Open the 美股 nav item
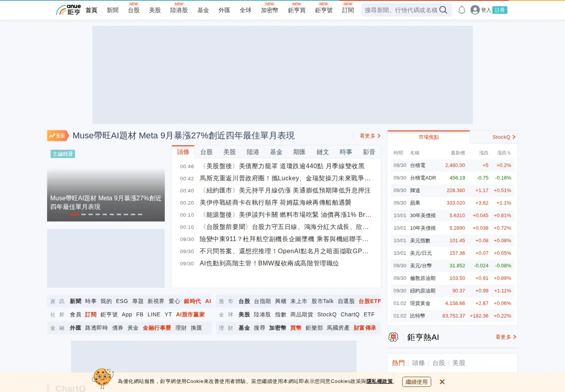 coord(155,10)
